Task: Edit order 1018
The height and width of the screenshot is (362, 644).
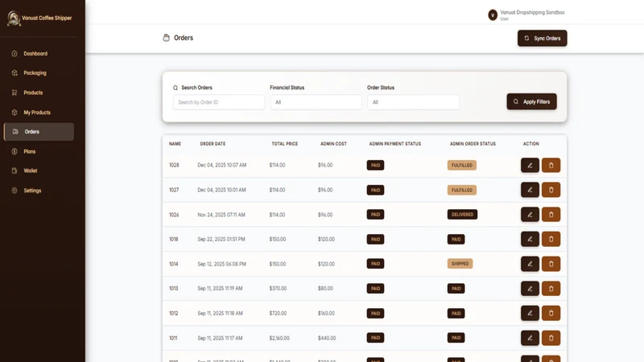Action: click(x=530, y=239)
